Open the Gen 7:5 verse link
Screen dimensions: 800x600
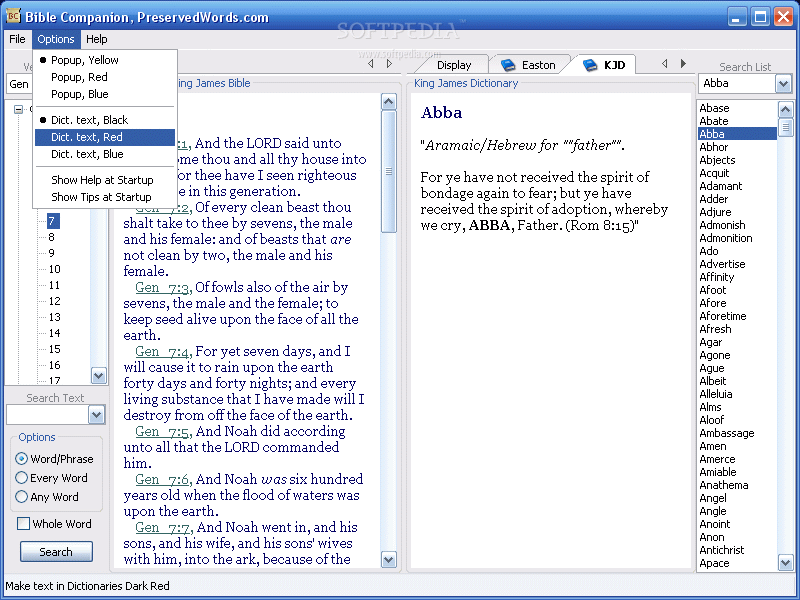tap(163, 432)
